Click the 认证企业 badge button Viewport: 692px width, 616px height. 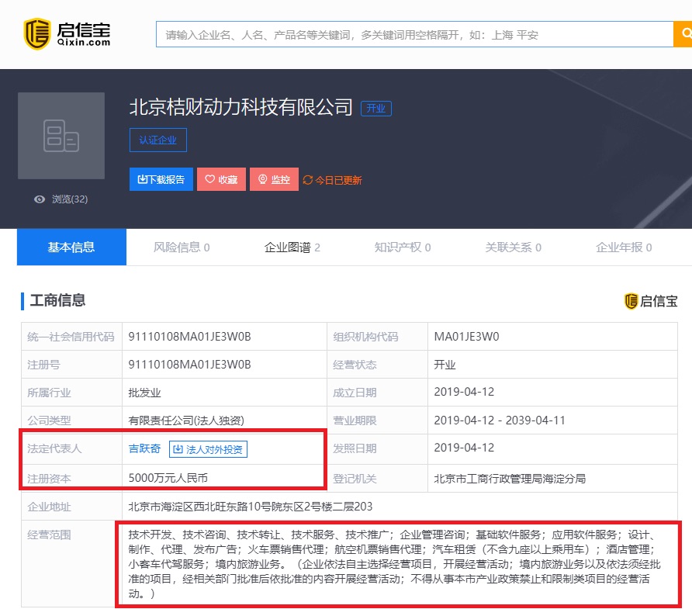158,140
